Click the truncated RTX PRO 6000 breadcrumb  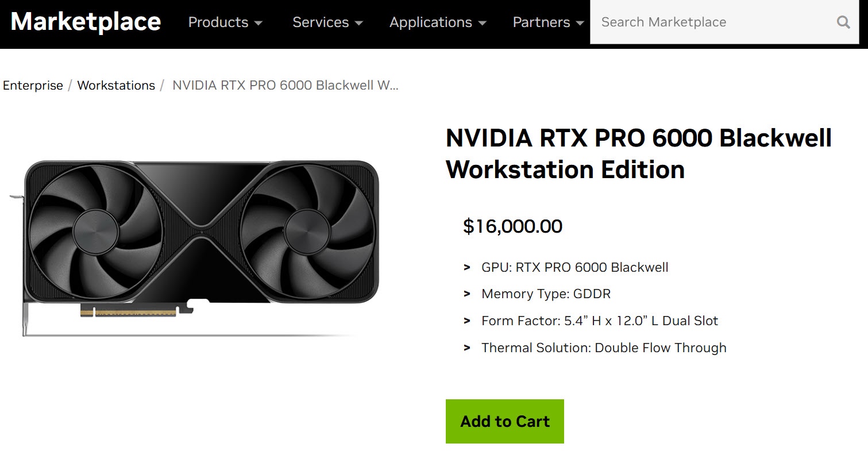tap(286, 86)
